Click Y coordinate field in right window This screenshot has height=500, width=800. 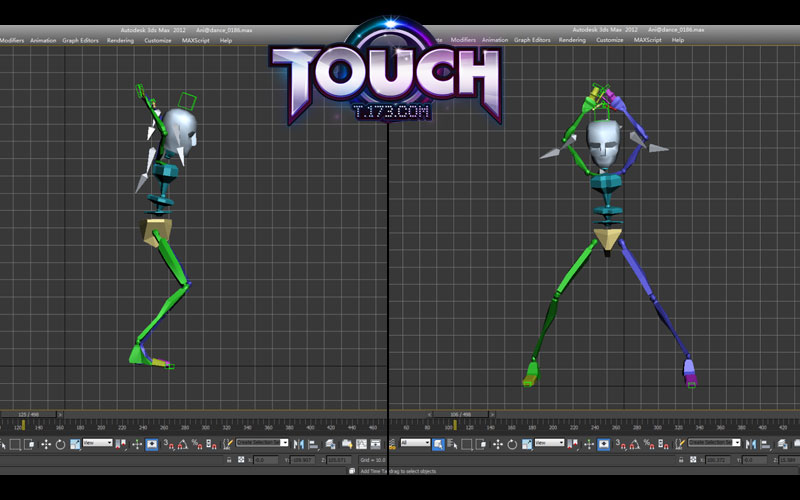(x=754, y=460)
